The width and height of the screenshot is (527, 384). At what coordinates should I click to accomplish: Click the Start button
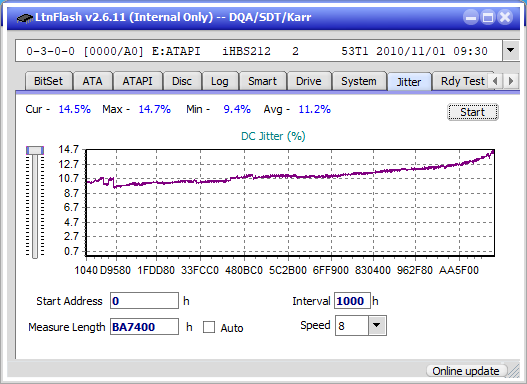473,112
